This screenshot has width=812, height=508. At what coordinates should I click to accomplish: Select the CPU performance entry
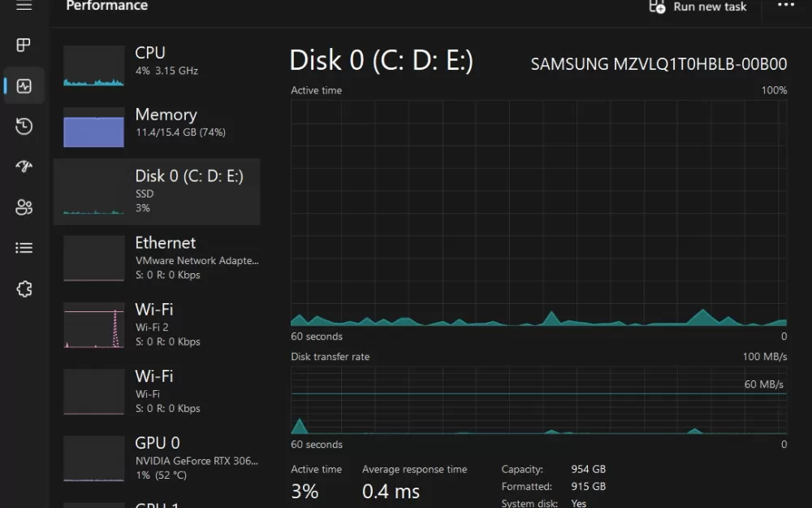pyautogui.click(x=157, y=66)
